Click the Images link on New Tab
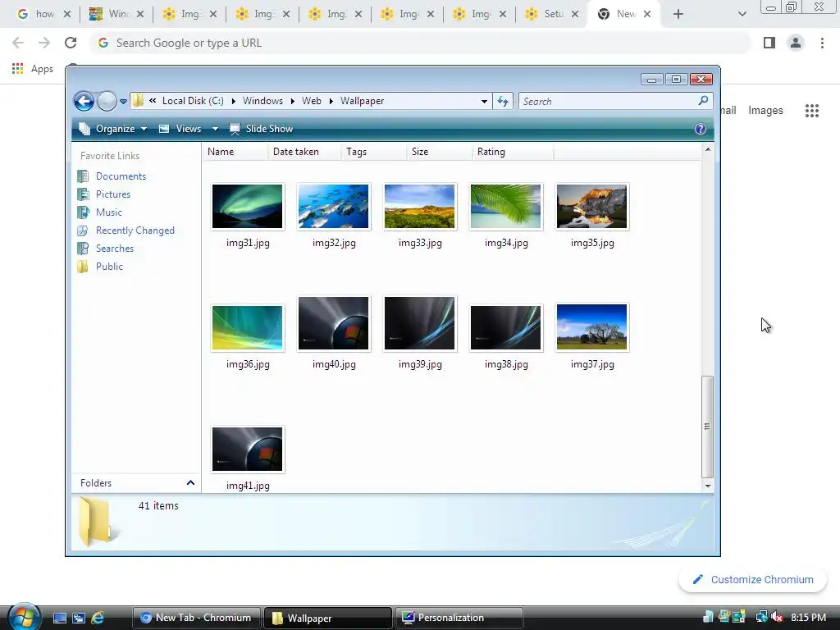Viewport: 840px width, 630px height. coord(765,111)
